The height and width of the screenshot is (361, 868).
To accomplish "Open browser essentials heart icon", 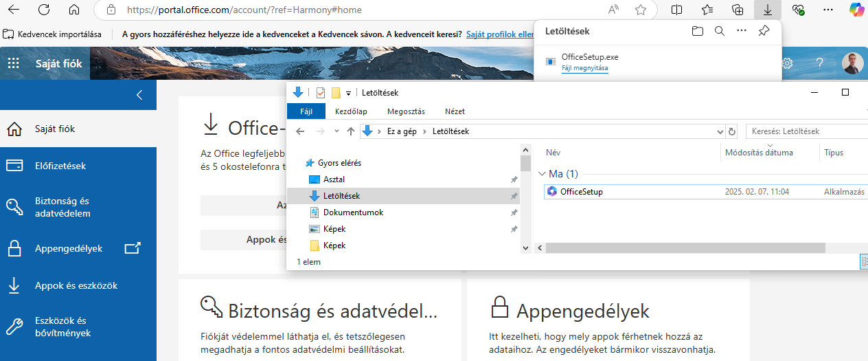I will point(798,10).
